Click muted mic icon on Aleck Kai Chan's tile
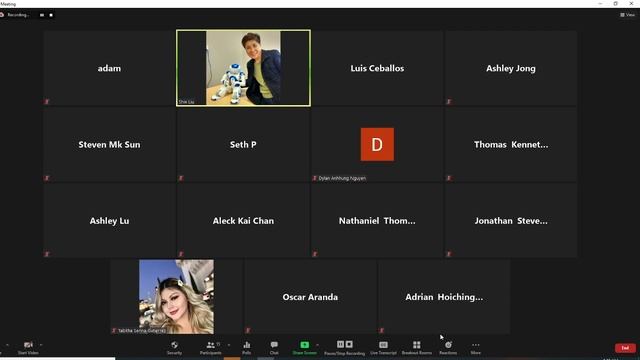Viewport: 640px width, 360px height. (x=181, y=254)
